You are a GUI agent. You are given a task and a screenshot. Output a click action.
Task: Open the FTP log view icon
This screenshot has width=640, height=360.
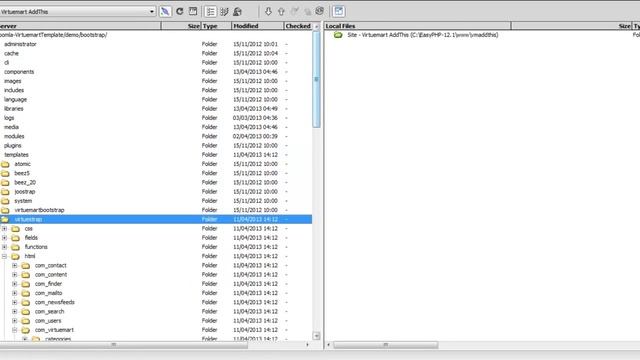193,11
